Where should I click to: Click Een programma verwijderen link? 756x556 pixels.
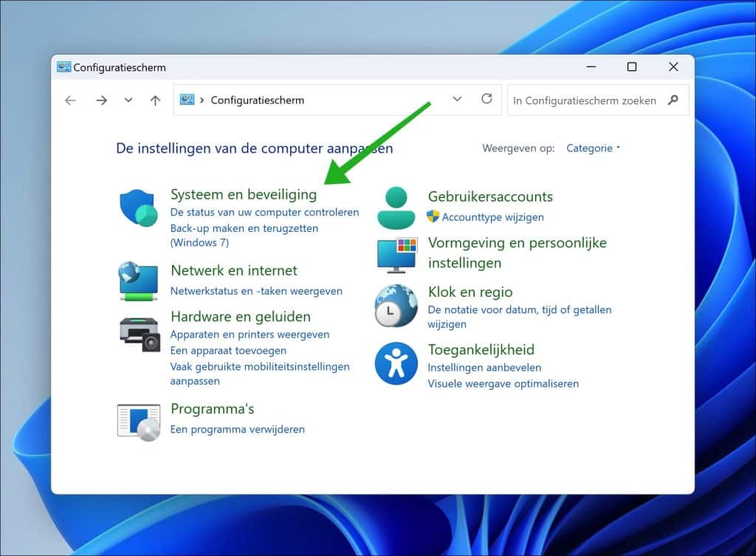click(237, 429)
